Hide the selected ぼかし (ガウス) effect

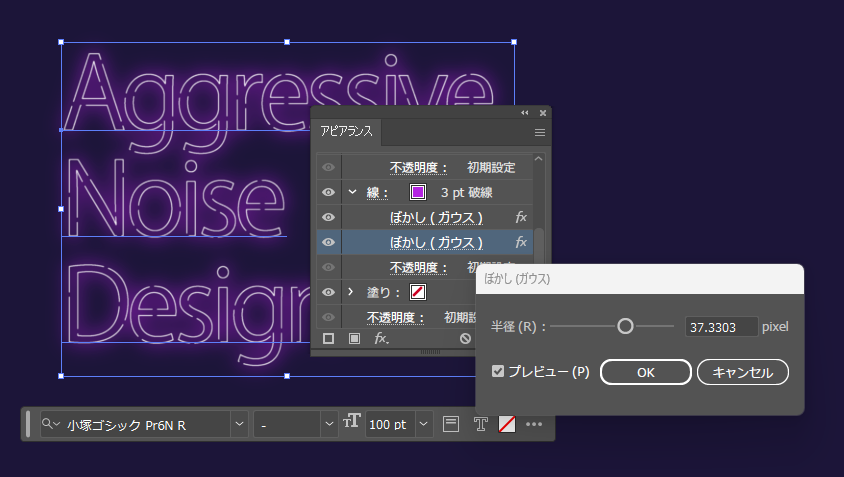[x=328, y=243]
